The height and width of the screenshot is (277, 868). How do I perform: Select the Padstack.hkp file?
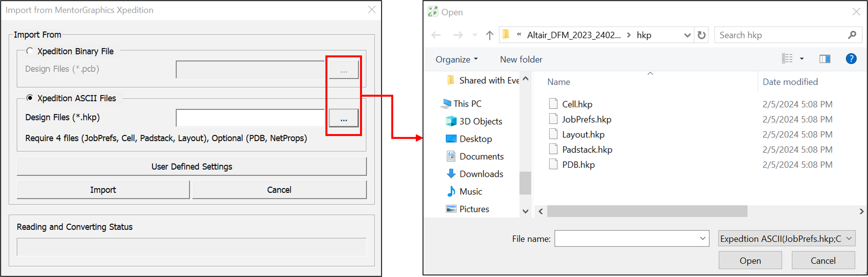587,150
